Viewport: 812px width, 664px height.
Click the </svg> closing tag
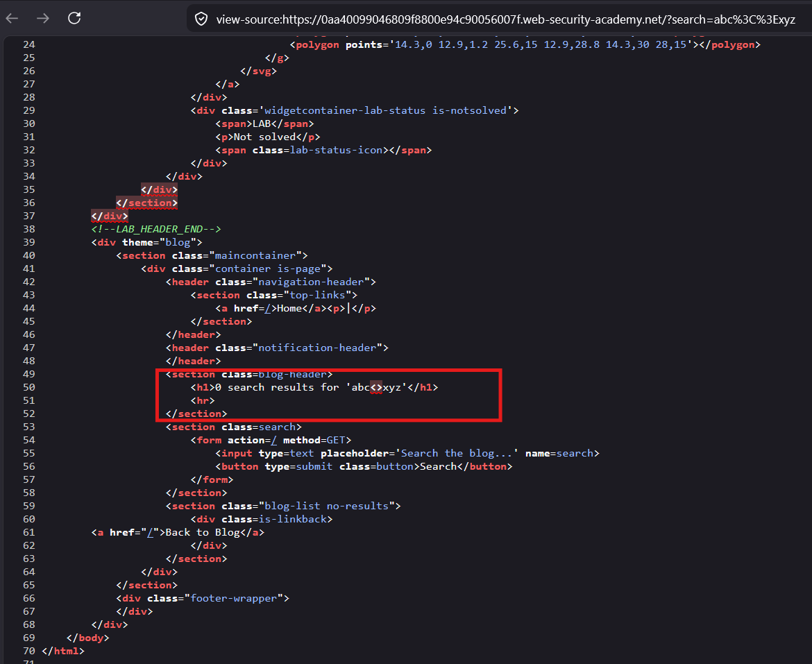[x=258, y=71]
